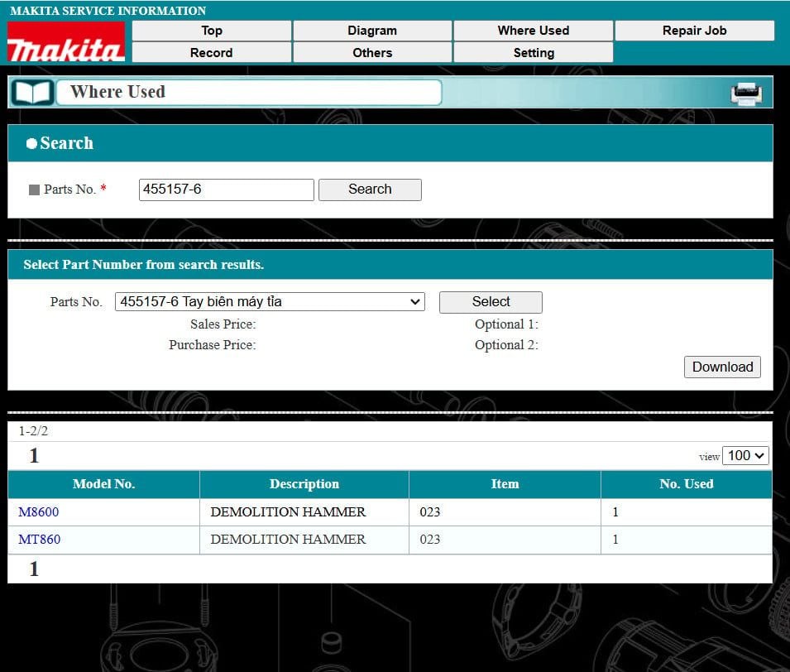
Task: Focus the Parts No. search field
Action: tap(226, 190)
